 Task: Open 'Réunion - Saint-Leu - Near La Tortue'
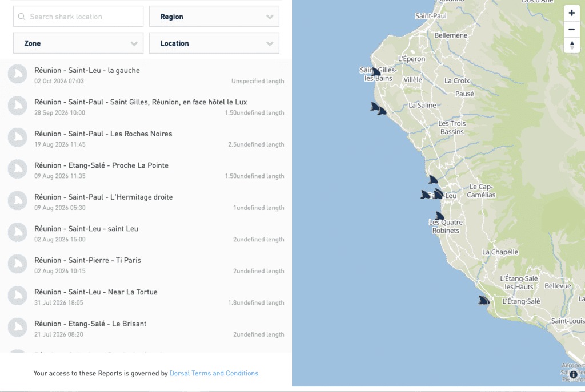pyautogui.click(x=96, y=292)
